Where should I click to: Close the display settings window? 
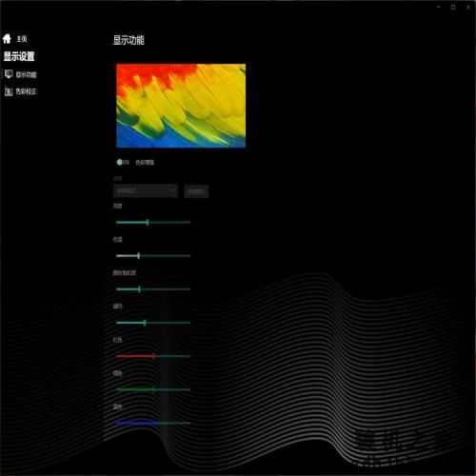pyautogui.click(x=468, y=7)
